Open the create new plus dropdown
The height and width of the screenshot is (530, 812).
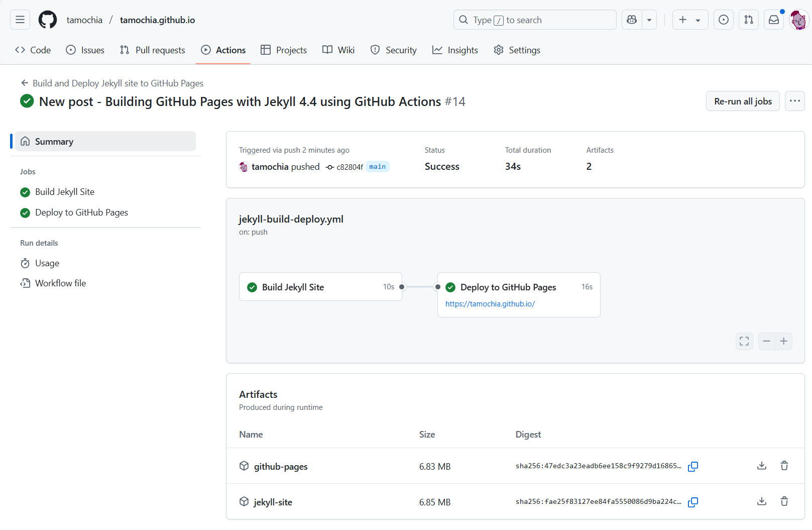(690, 20)
